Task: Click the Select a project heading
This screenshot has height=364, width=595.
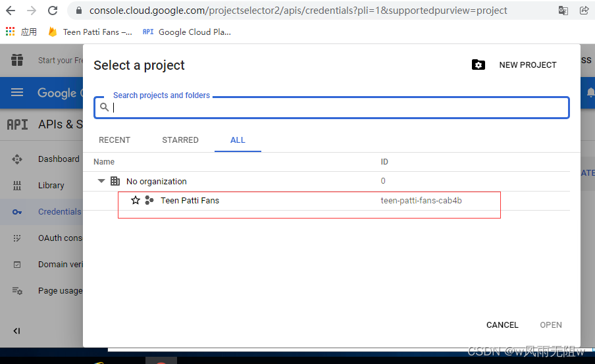Action: [x=139, y=65]
